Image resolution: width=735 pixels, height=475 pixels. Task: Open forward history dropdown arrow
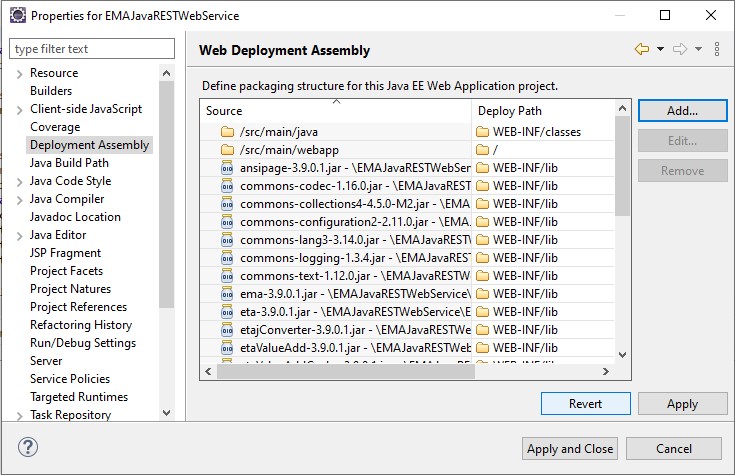(698, 49)
